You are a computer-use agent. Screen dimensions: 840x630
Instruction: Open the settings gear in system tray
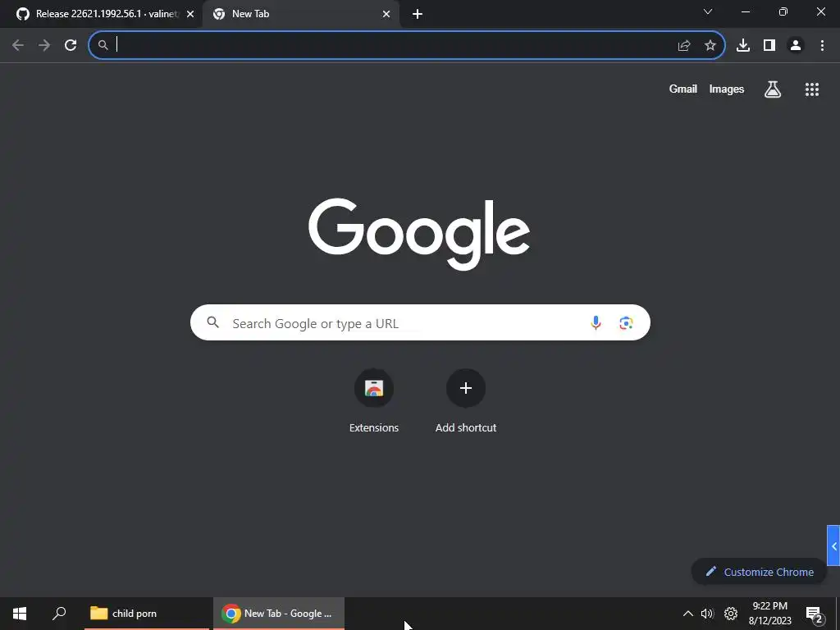point(731,614)
